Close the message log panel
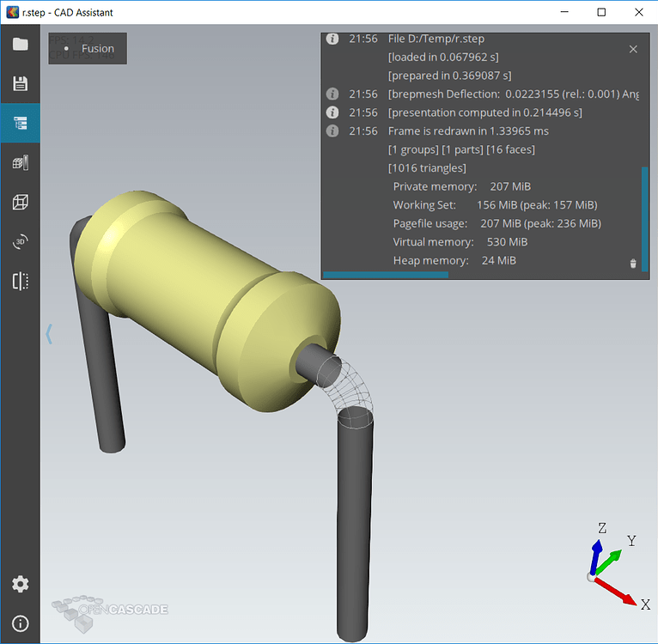This screenshot has width=658, height=644. click(633, 50)
